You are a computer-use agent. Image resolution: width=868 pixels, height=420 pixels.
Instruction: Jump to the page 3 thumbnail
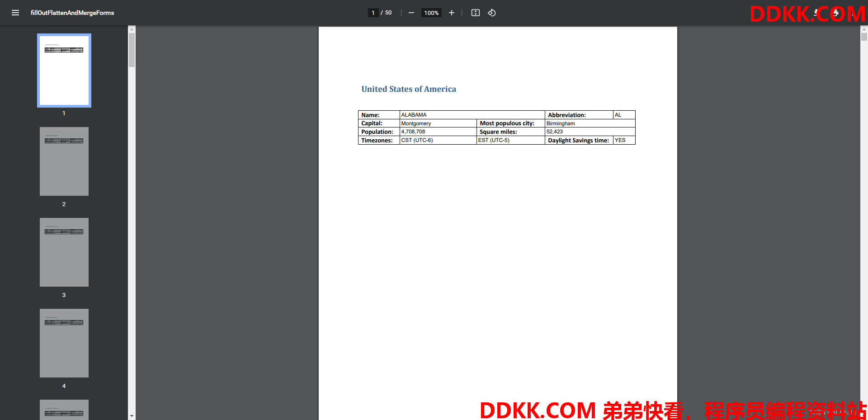pyautogui.click(x=64, y=252)
